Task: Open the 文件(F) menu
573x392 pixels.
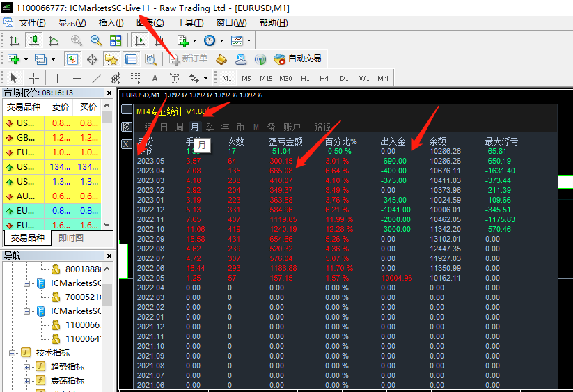Action: click(32, 23)
